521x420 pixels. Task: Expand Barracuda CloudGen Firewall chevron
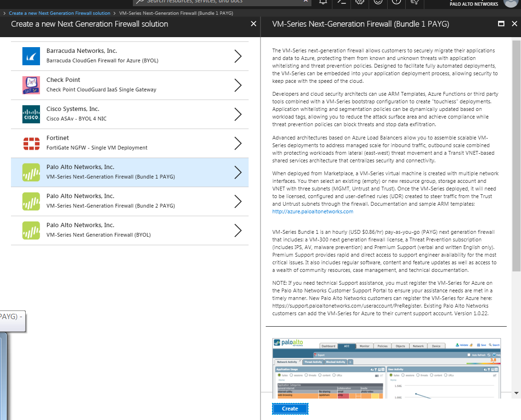click(x=238, y=56)
